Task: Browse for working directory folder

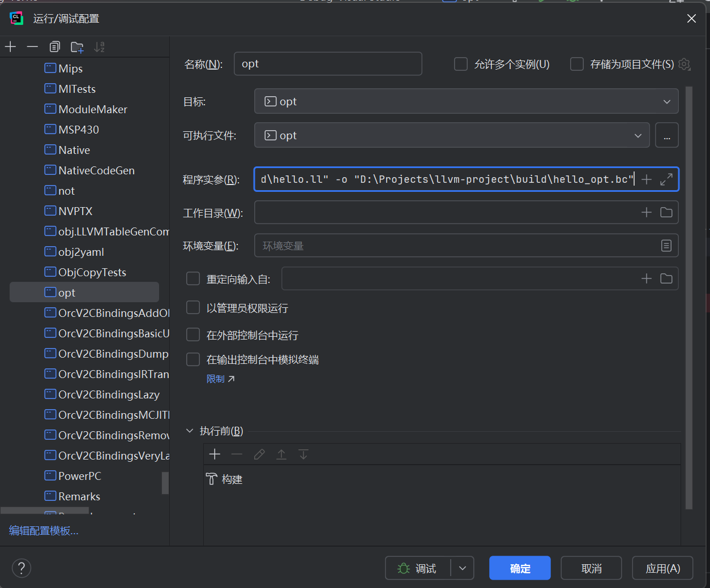Action: [x=666, y=212]
